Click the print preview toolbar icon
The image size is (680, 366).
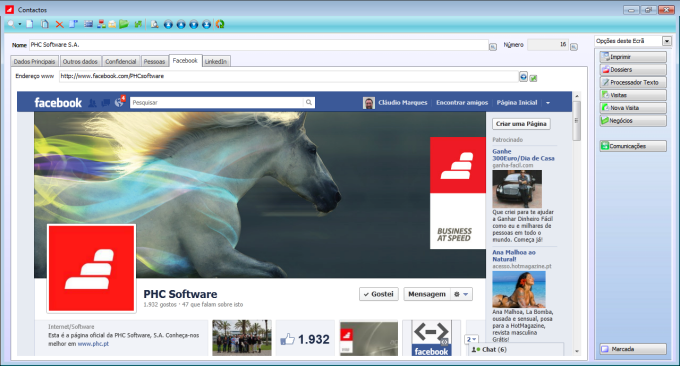[x=154, y=24]
